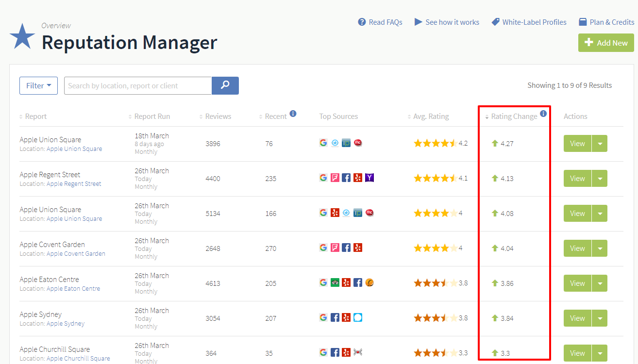Click the info tooltip beside Rating Change
Viewport: 638px width, 364px height.
(543, 114)
